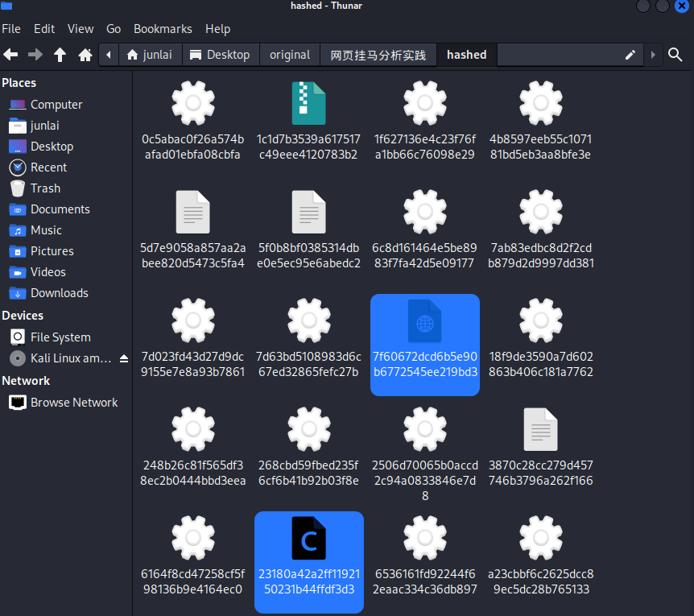Navigate to the Desktop path button

click(220, 55)
